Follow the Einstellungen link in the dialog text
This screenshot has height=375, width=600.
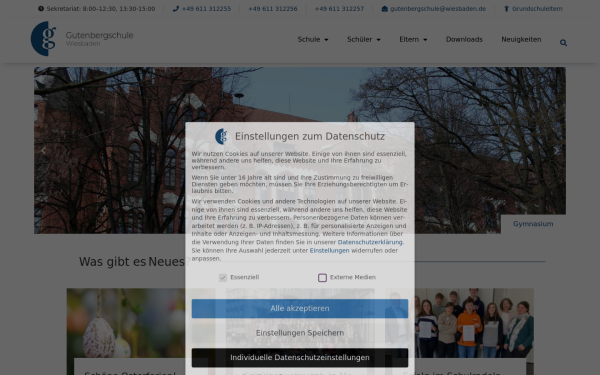(x=329, y=251)
